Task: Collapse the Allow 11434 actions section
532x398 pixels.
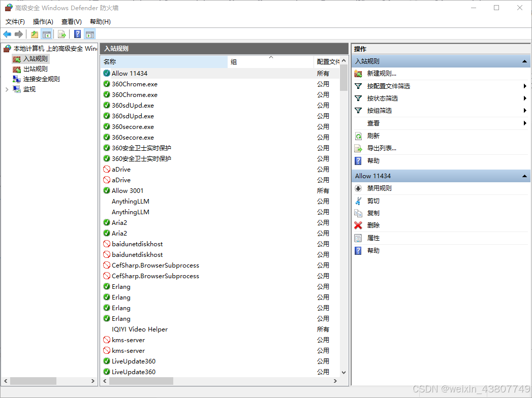Action: [524, 176]
